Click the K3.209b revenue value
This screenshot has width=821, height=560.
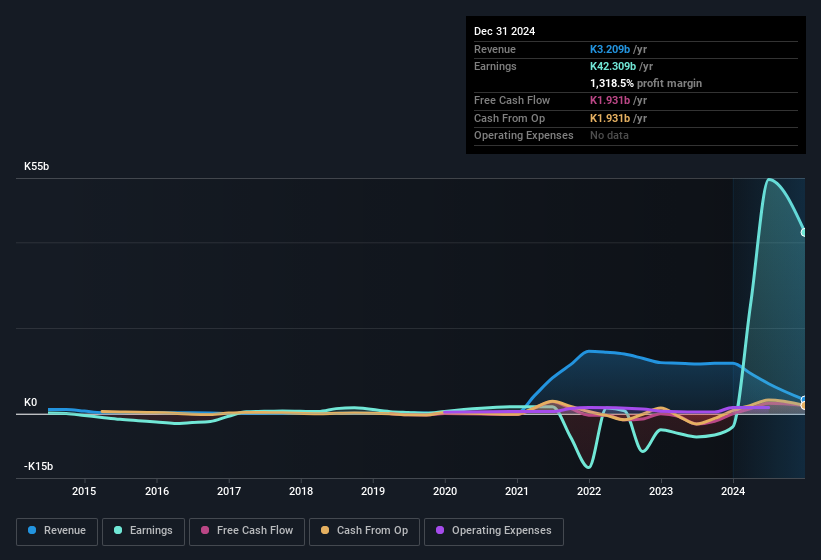coord(610,49)
